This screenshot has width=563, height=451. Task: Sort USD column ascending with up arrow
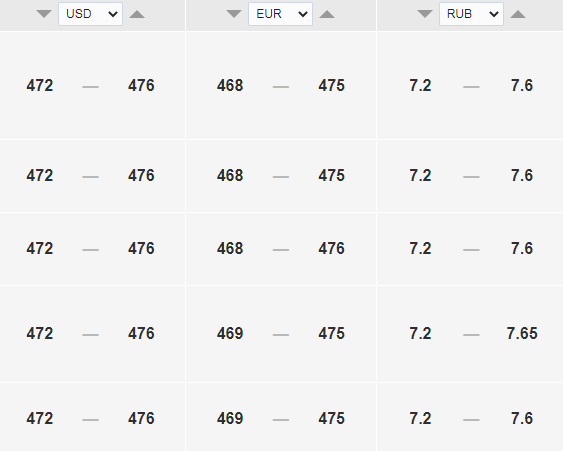coord(137,14)
